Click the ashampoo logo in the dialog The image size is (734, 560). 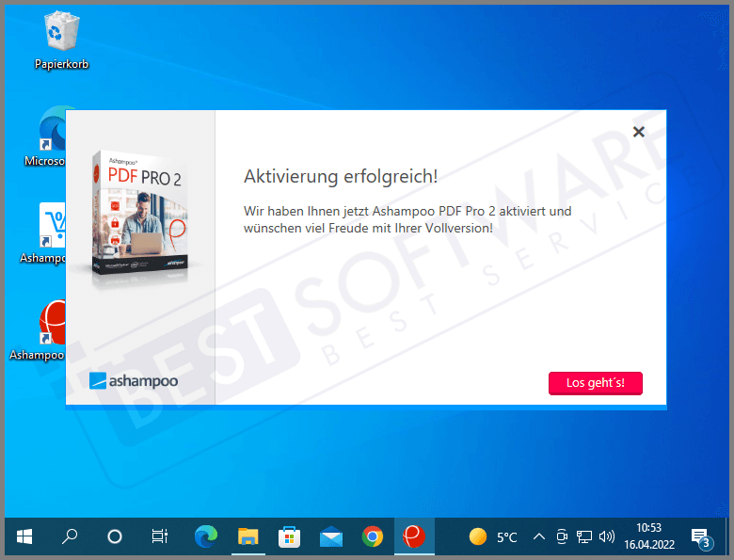pyautogui.click(x=134, y=380)
